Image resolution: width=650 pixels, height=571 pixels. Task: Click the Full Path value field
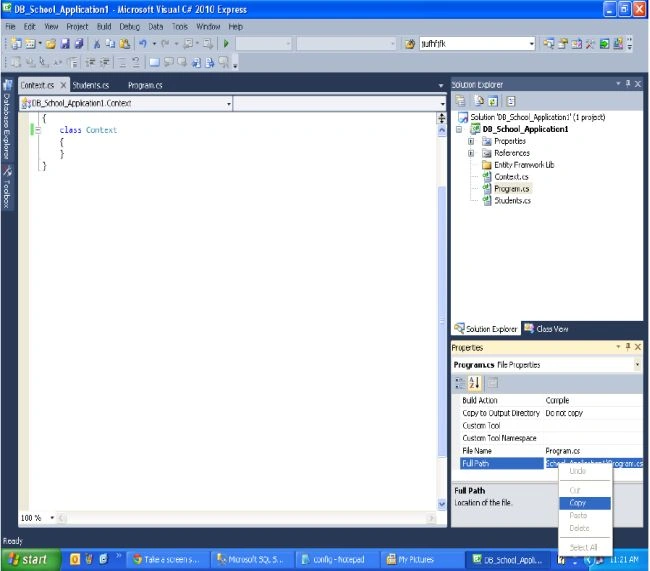(x=594, y=464)
